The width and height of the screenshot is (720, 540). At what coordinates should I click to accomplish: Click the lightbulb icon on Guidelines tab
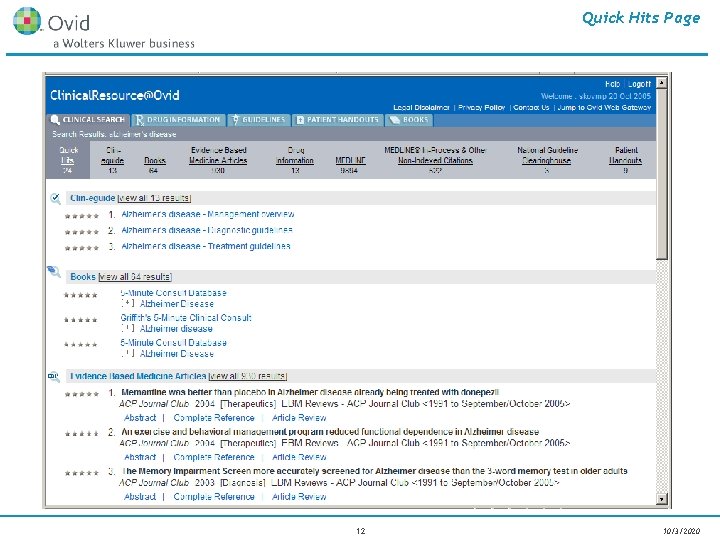point(236,120)
